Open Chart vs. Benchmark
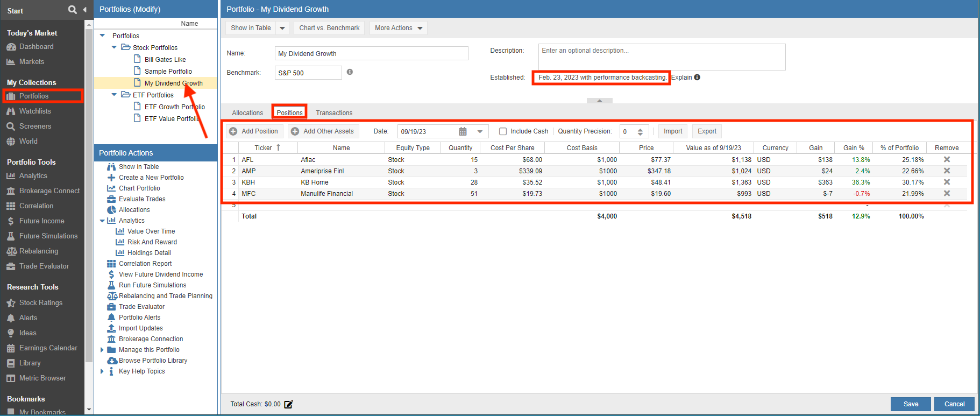980x416 pixels. pyautogui.click(x=329, y=28)
